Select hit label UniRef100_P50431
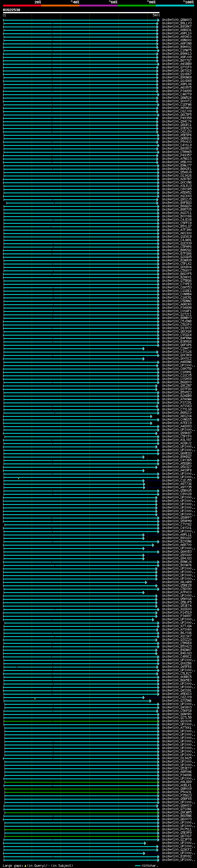This screenshot has width=197, height=868. coord(177,792)
